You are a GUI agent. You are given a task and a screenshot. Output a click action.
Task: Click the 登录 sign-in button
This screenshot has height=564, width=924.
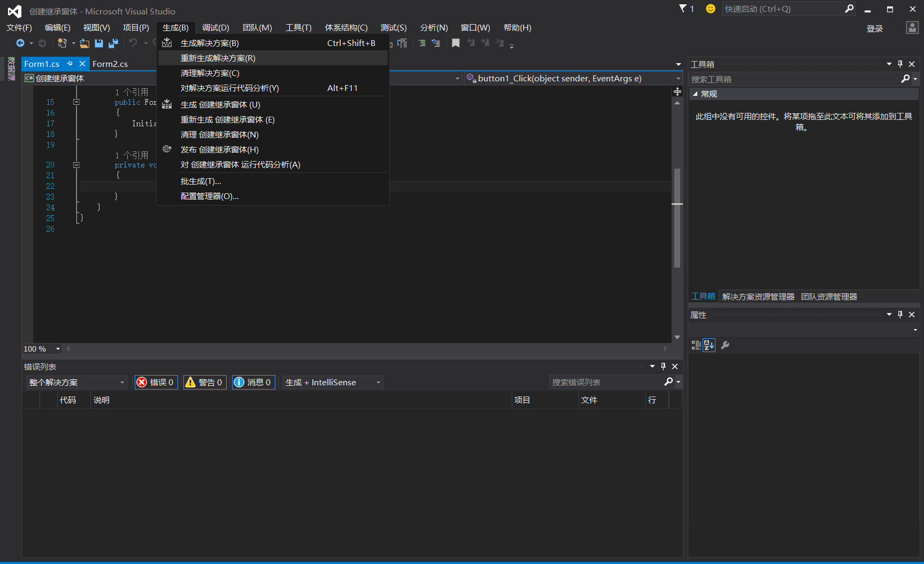point(875,28)
